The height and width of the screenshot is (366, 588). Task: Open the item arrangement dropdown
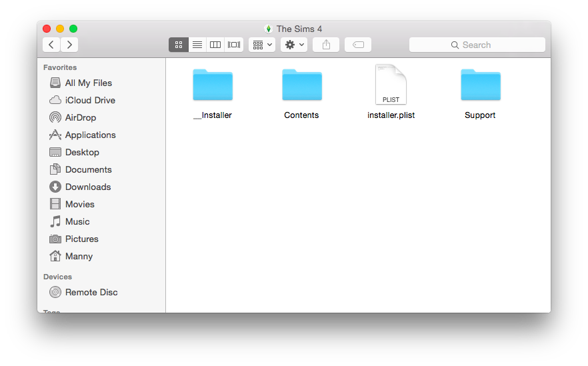point(262,45)
